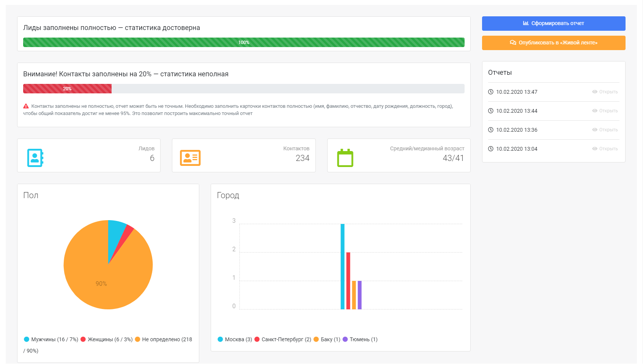The height and width of the screenshot is (364, 643).
Task: Click clock icon beside 10.02.2020 13:44 report
Action: 490,111
